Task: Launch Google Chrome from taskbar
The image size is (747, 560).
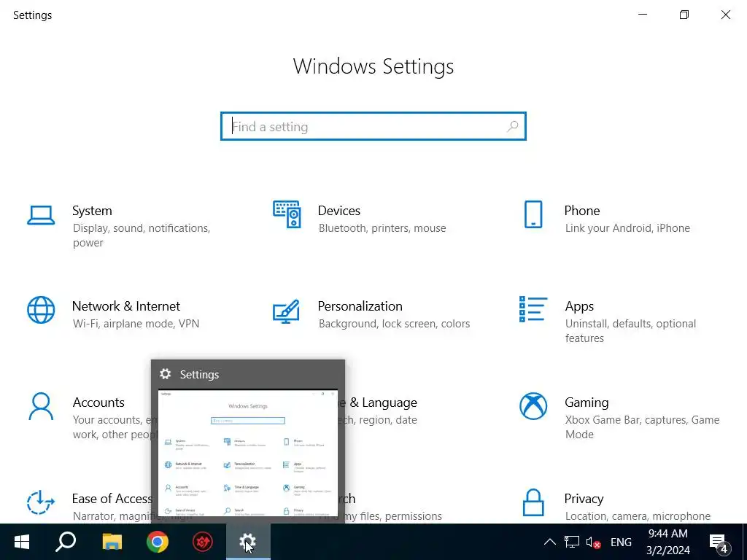Action: click(x=158, y=542)
